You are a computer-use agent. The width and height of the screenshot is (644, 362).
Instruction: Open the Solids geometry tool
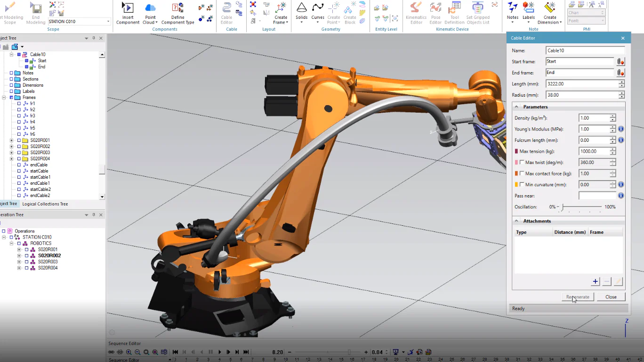(302, 8)
